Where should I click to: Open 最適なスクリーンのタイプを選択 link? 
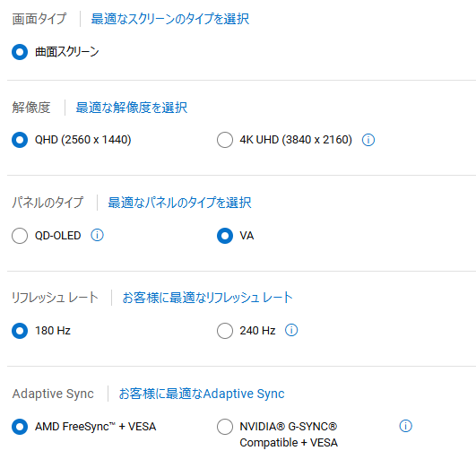tap(170, 19)
